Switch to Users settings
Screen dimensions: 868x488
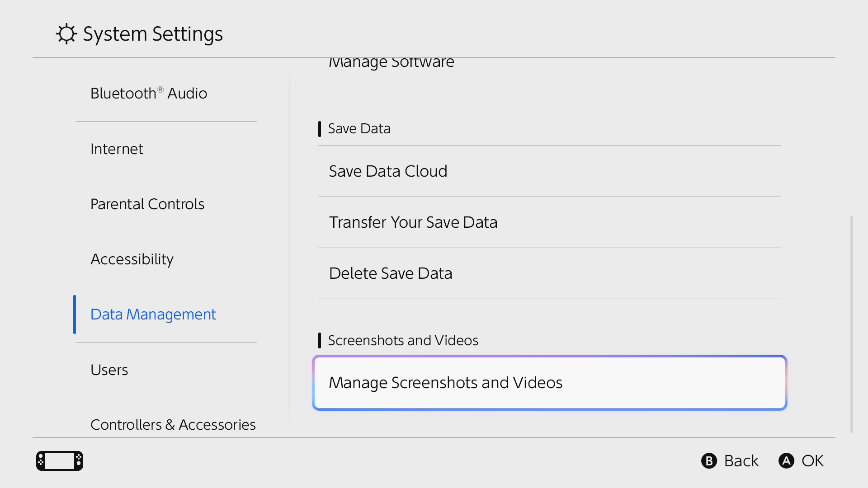[x=109, y=370]
